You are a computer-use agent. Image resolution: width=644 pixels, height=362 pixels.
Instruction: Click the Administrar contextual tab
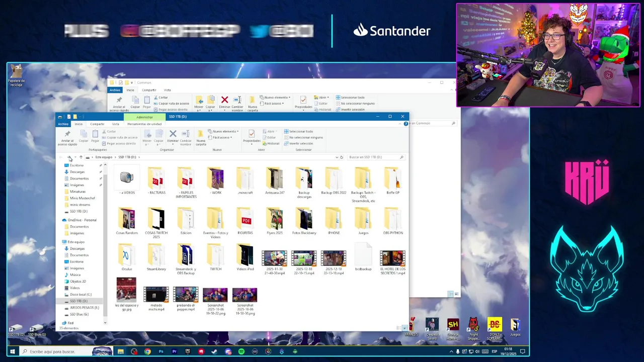click(144, 117)
